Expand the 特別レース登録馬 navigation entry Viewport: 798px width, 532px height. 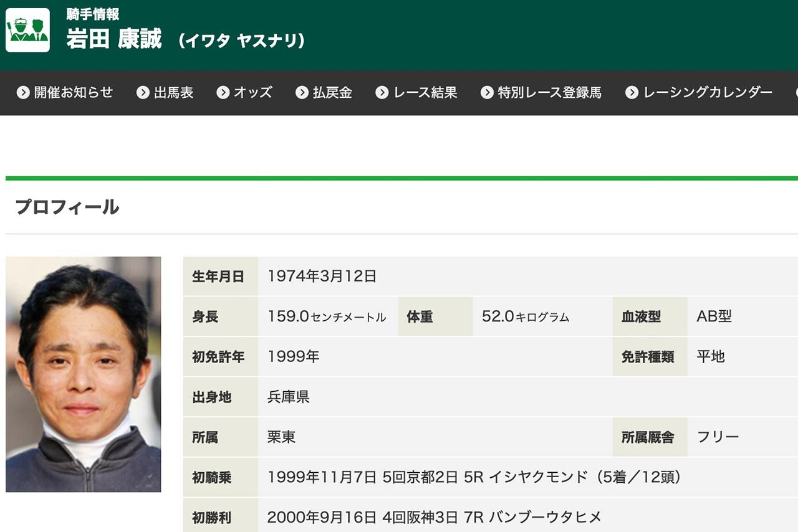click(549, 92)
